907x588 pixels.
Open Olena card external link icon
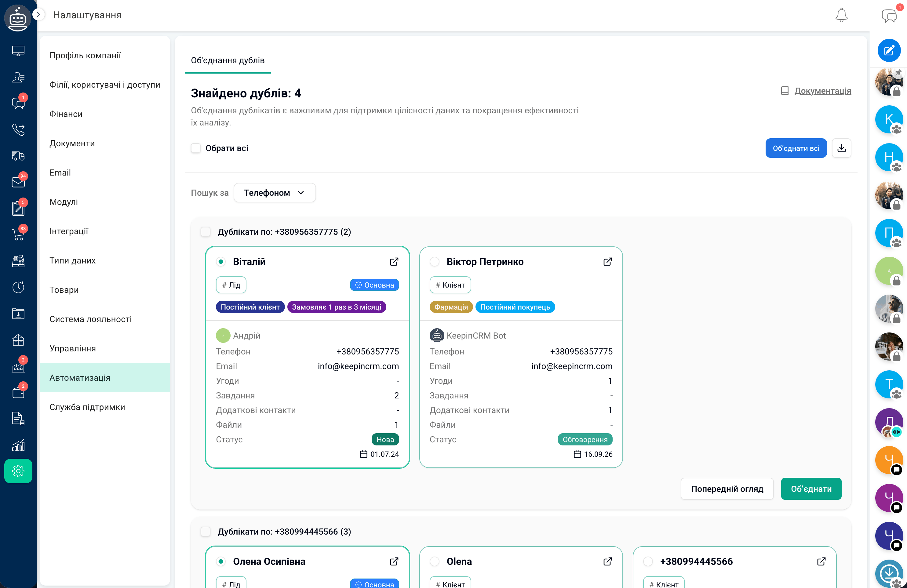607,561
